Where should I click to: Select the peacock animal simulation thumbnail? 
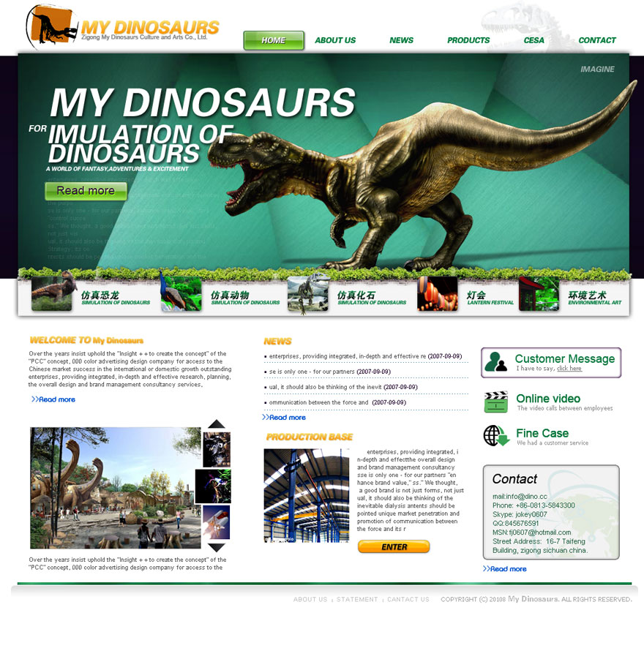pyautogui.click(x=180, y=294)
